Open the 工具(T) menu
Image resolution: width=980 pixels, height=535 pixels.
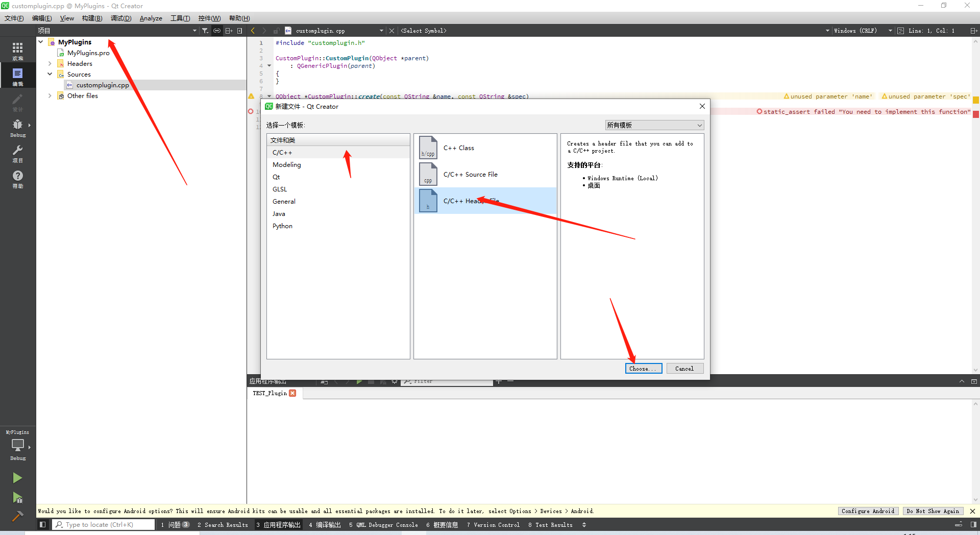[180, 18]
